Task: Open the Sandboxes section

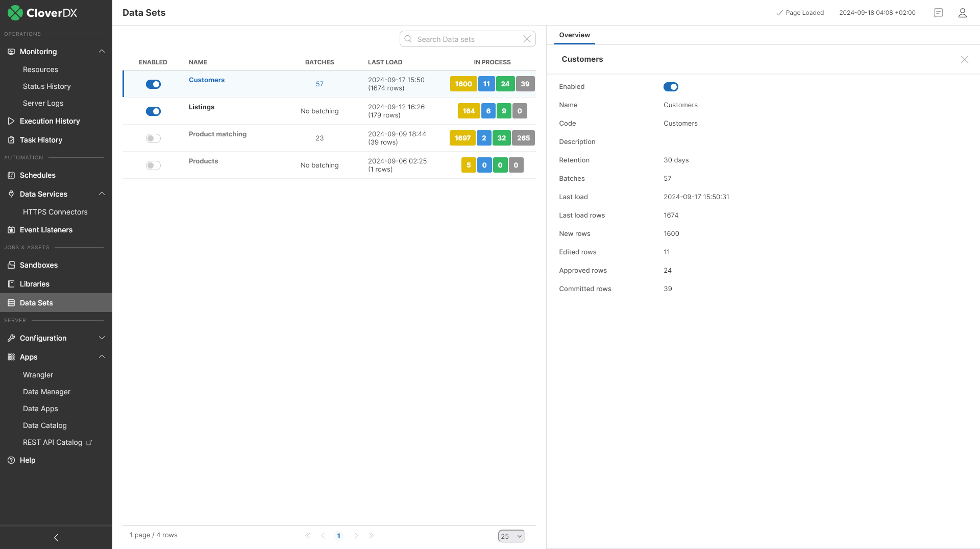Action: [x=38, y=265]
